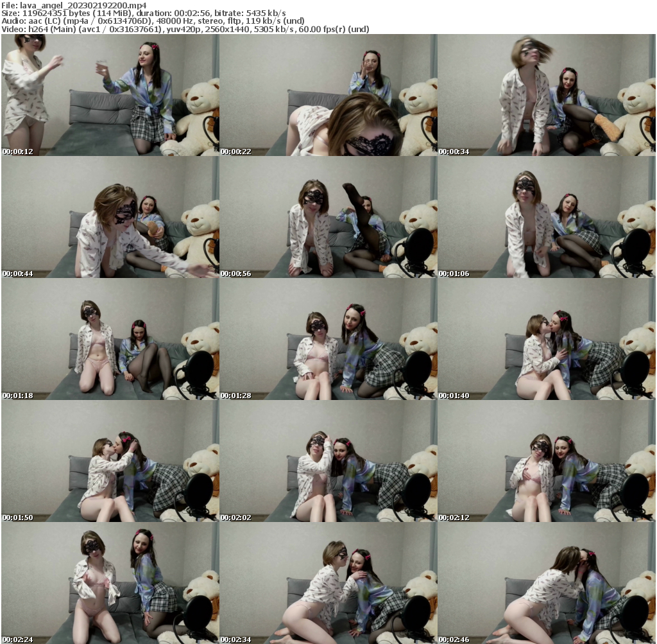
Task: Click the Audio codec info line
Action: [x=144, y=21]
